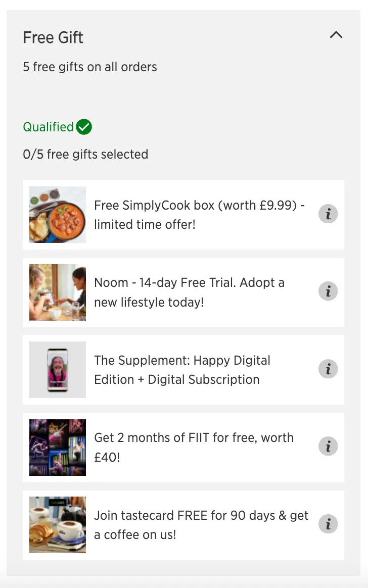The image size is (368, 588).
Task: Click info icon for The Supplement offer
Action: click(x=328, y=369)
